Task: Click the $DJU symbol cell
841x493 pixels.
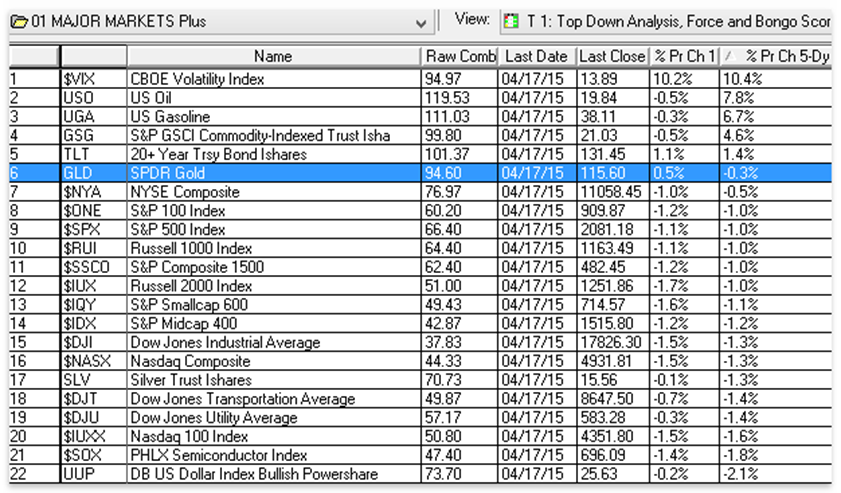Action: [94, 417]
